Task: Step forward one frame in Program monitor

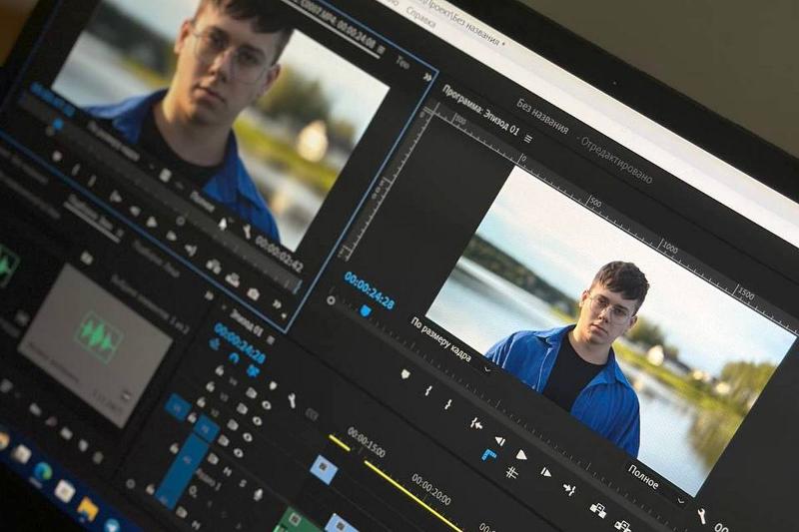Action: point(545,471)
